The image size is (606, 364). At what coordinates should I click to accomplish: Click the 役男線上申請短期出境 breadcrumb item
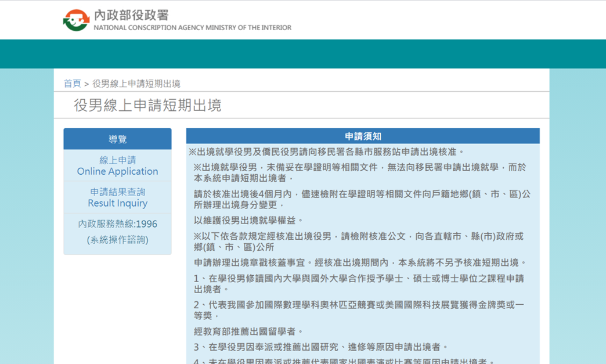[136, 84]
